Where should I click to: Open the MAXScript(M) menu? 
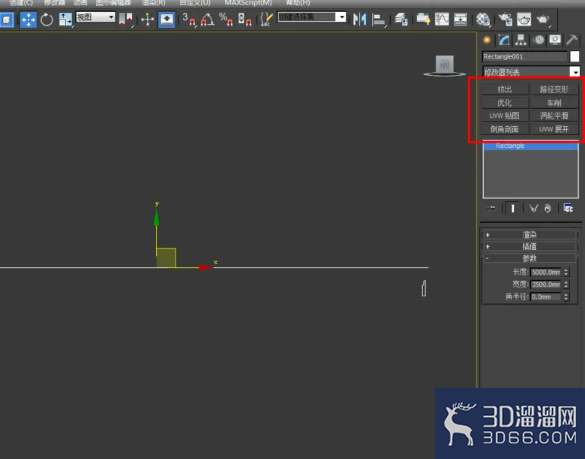[248, 3]
